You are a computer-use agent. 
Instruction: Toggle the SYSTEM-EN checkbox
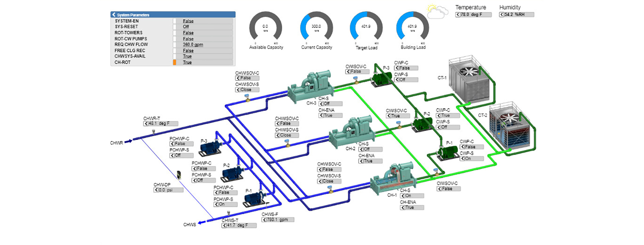point(175,21)
